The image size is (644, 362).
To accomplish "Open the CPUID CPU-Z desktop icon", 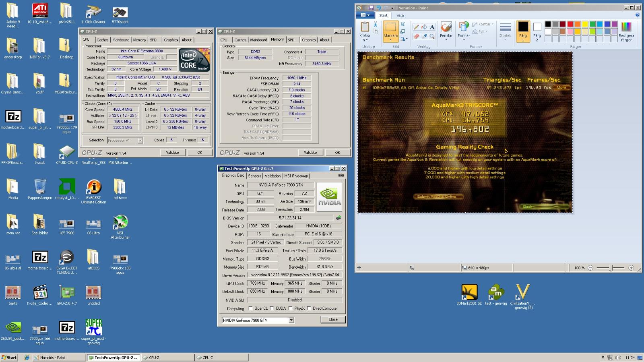I will pyautogui.click(x=67, y=155).
